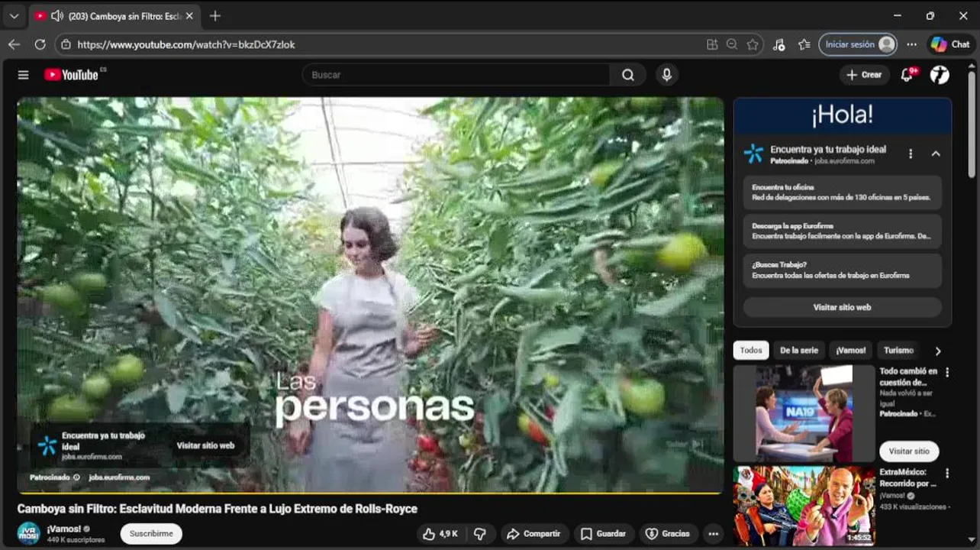Reload the page with refresh icon
This screenshot has width=980, height=550.
(40, 44)
